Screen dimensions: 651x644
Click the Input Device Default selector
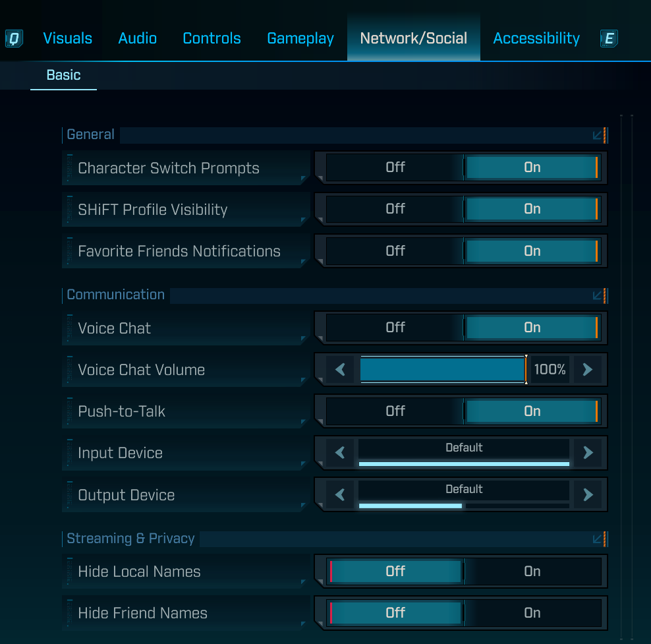coord(464,453)
